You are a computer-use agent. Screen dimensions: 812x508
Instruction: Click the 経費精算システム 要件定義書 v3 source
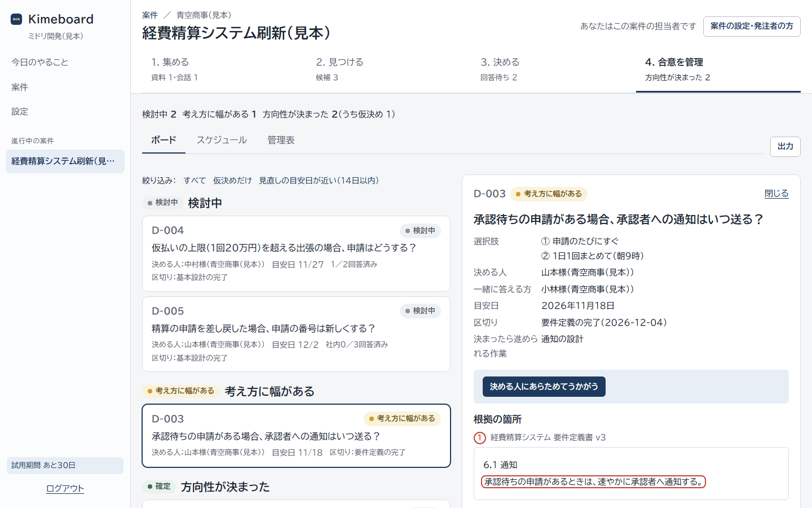click(x=548, y=437)
